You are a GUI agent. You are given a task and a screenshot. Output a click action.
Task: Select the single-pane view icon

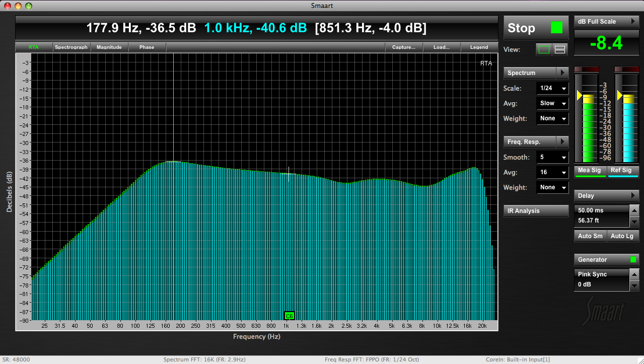pos(544,49)
